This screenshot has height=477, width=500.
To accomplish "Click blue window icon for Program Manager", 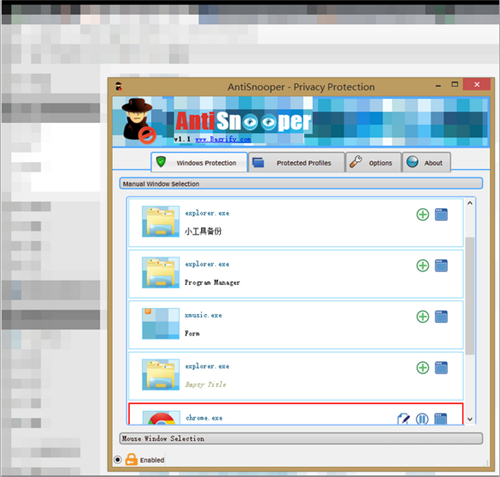I will (441, 266).
